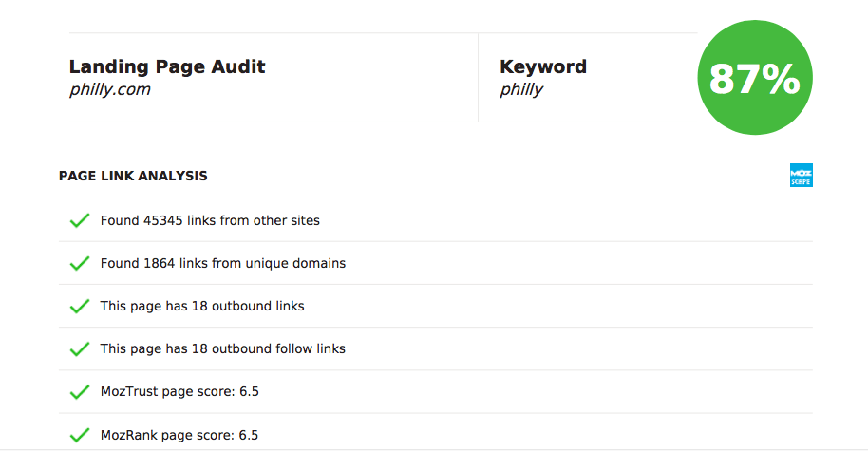The image size is (868, 451).
Task: Click checkmark beside 1864 unique domains links
Action: click(x=80, y=263)
